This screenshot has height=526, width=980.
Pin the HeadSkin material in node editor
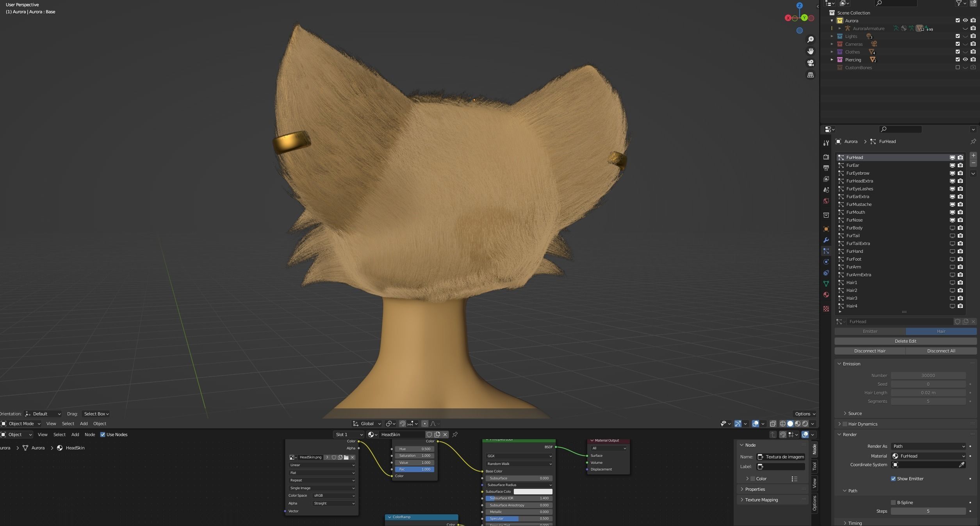tap(455, 435)
